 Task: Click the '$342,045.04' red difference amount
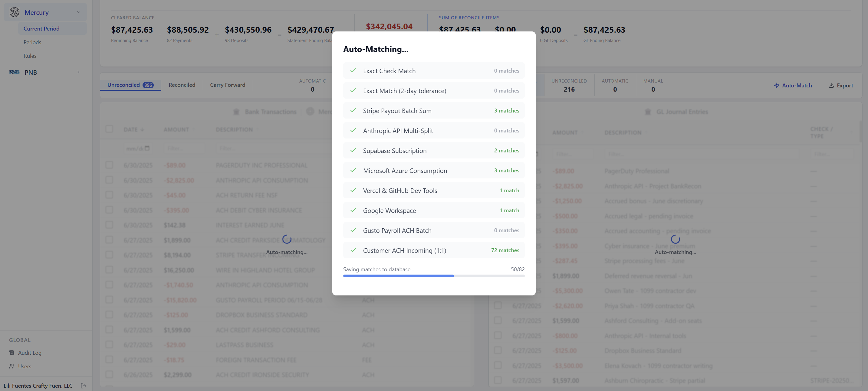[389, 26]
